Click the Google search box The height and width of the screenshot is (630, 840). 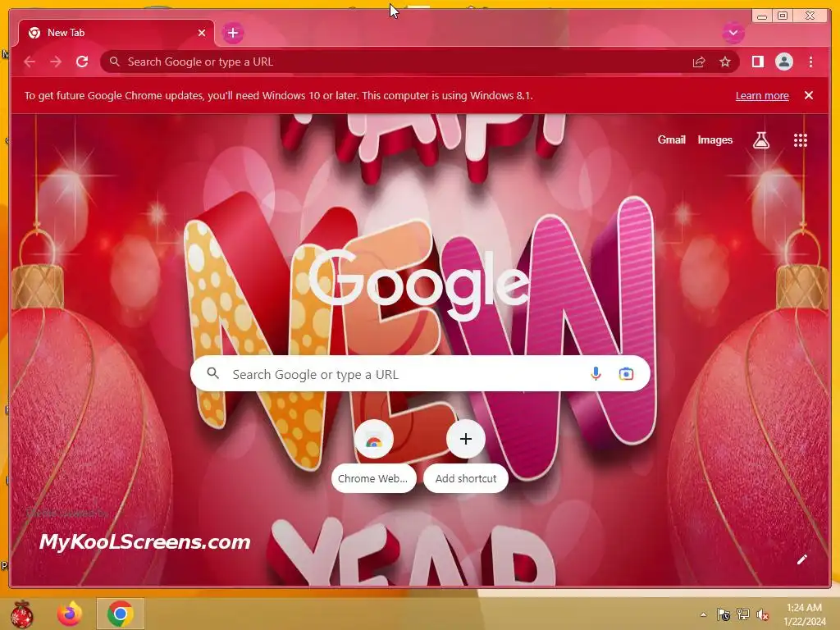[x=420, y=374]
